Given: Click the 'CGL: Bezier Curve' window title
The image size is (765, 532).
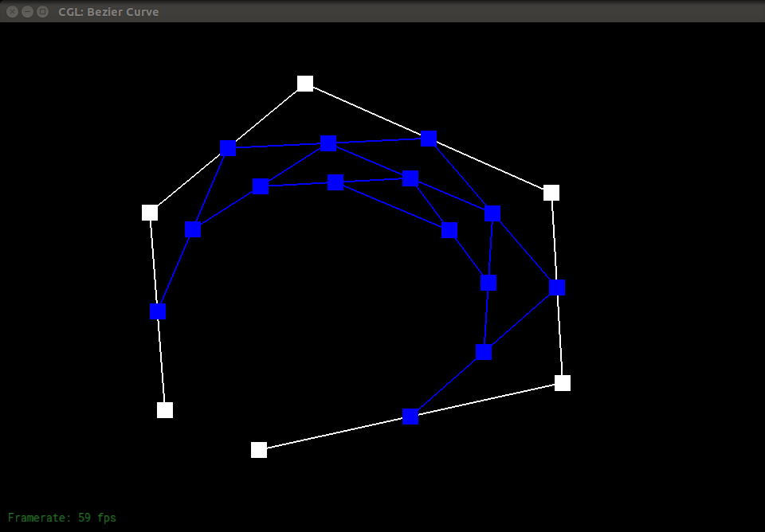Looking at the screenshot, I should tap(108, 12).
